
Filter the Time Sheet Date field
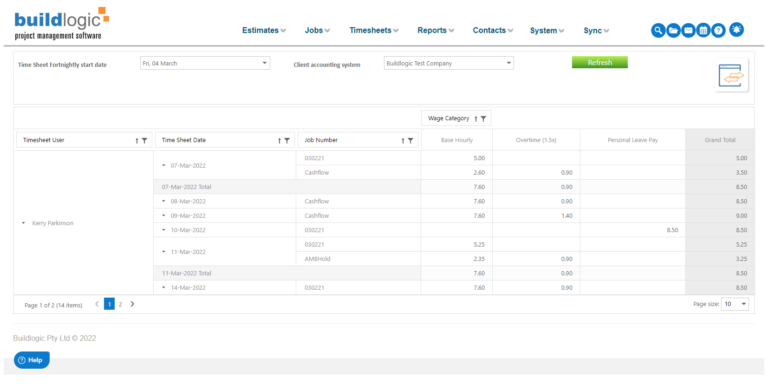[x=287, y=141]
